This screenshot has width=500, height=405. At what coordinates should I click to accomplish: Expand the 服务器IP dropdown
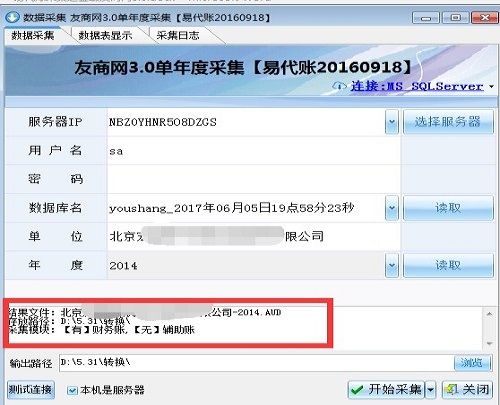tap(392, 122)
